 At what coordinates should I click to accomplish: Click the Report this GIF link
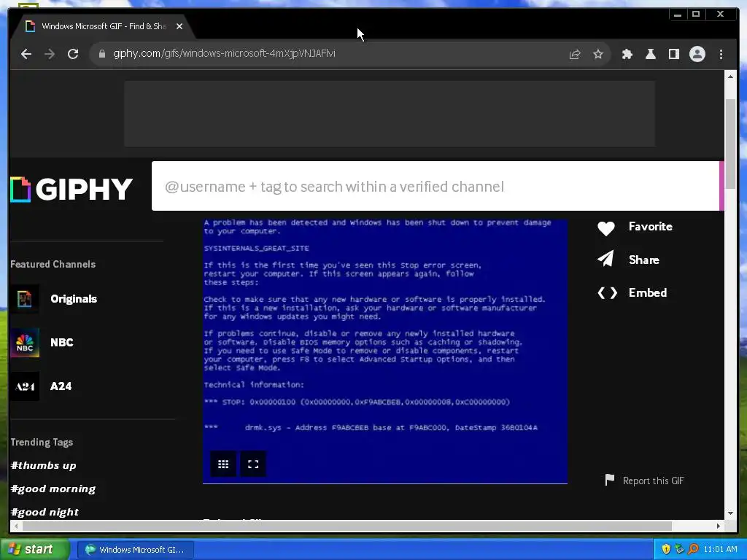pos(653,481)
